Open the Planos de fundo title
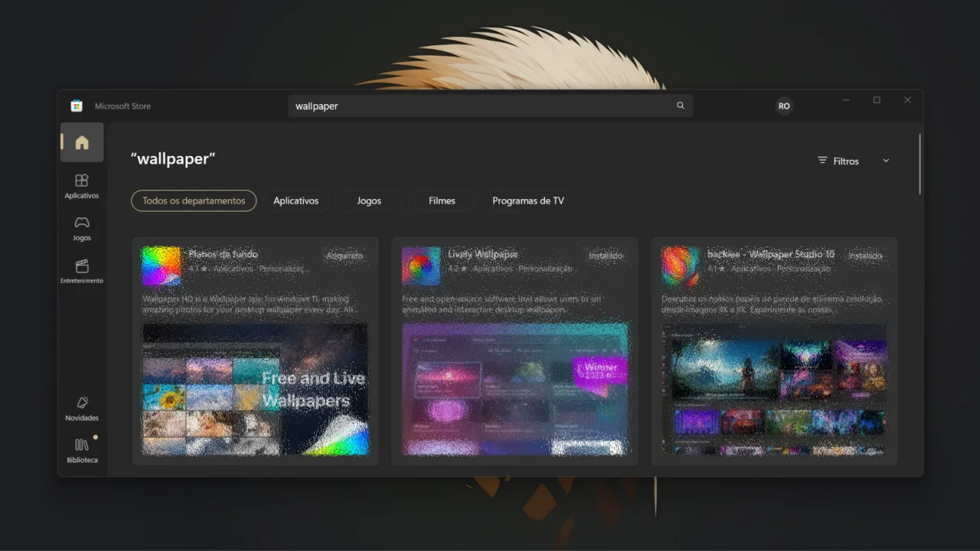Viewport: 980px width, 551px height. 224,254
